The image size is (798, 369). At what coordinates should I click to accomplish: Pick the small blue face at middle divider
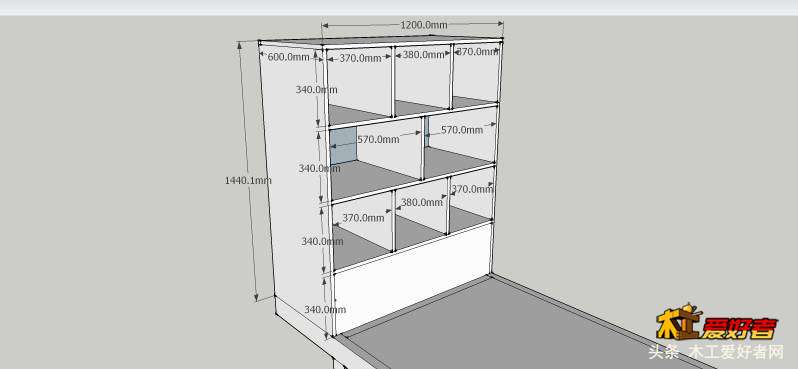click(x=426, y=131)
